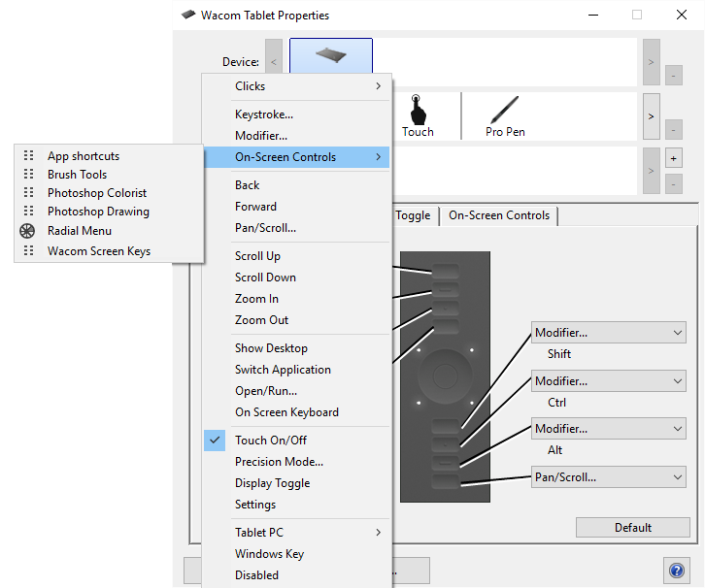Choose Settings from the menu
705x588 pixels.
(297, 505)
